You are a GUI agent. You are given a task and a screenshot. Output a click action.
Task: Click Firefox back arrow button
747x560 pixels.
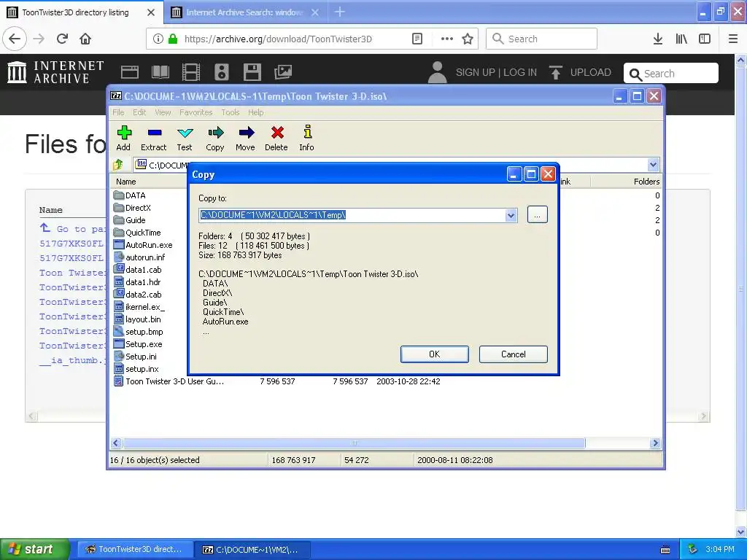coord(15,39)
